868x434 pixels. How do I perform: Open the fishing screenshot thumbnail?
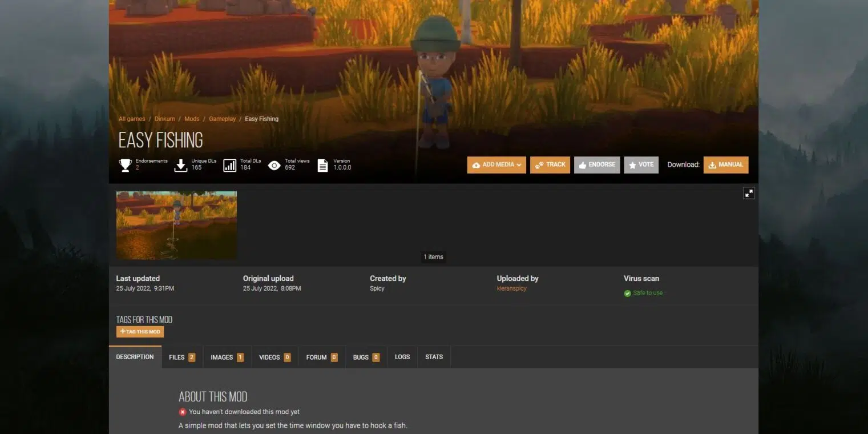pos(176,225)
